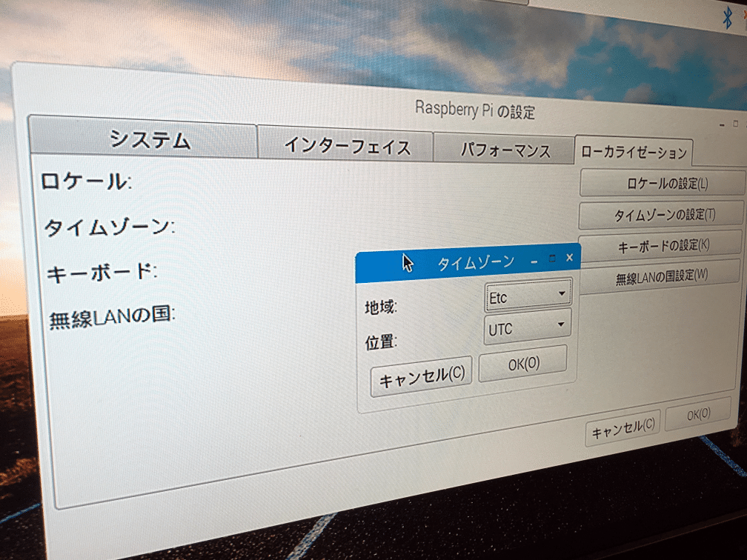Minimize the タイムゾーン dialog
Viewport: 747px width, 560px height.
pos(534,261)
